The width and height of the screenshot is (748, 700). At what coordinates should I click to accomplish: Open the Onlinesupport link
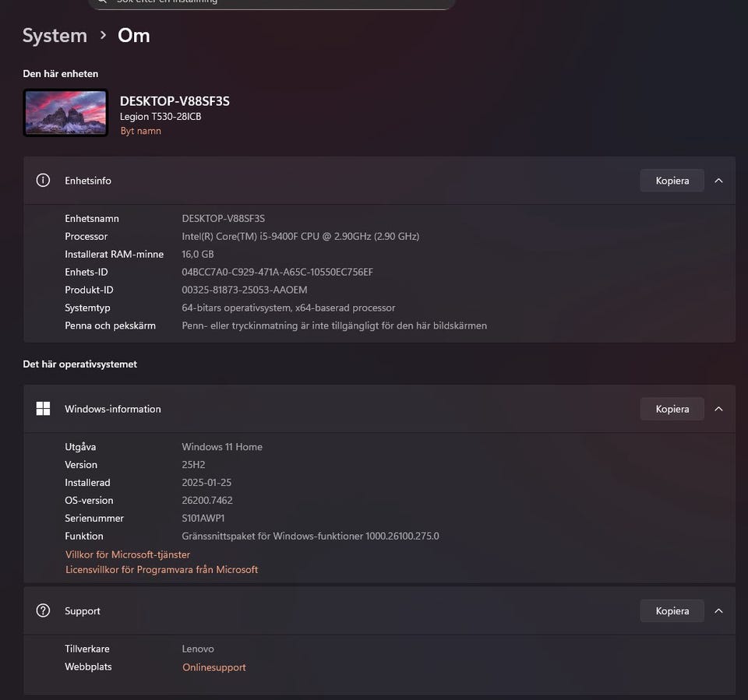coord(214,667)
